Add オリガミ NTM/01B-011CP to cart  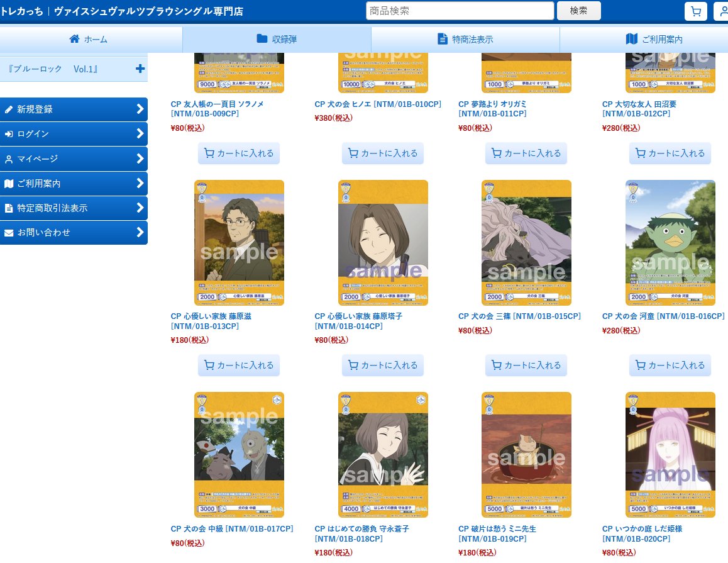pos(526,153)
